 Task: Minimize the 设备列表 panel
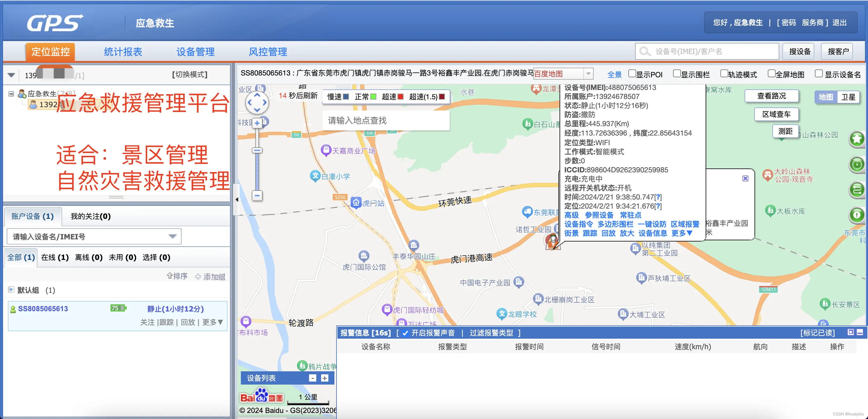click(x=313, y=378)
